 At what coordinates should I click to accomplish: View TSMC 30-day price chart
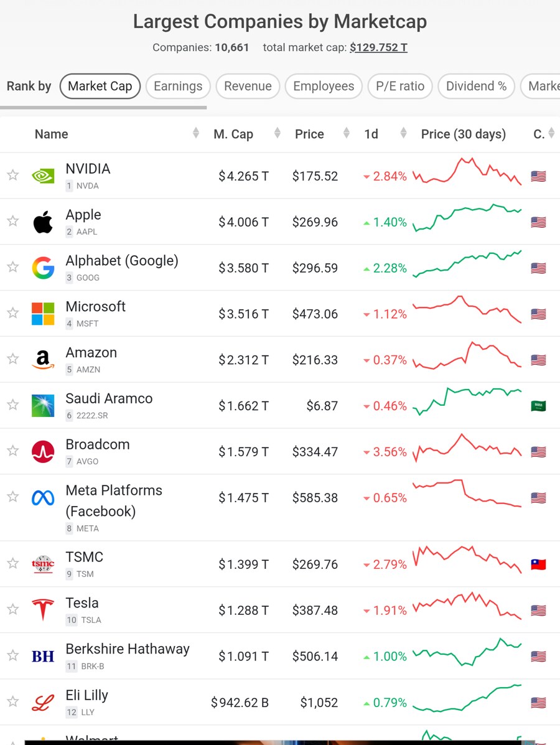(467, 560)
